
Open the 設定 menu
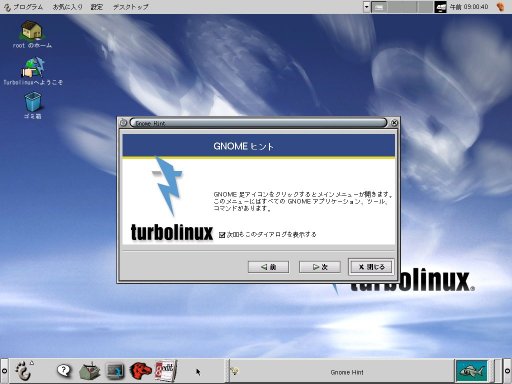pos(97,7)
